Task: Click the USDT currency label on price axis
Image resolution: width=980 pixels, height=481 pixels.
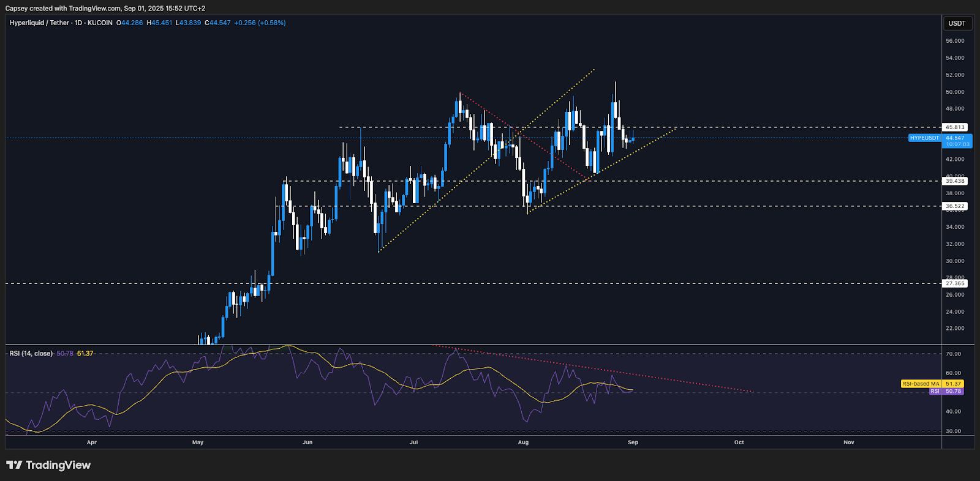Action: pyautogui.click(x=957, y=23)
